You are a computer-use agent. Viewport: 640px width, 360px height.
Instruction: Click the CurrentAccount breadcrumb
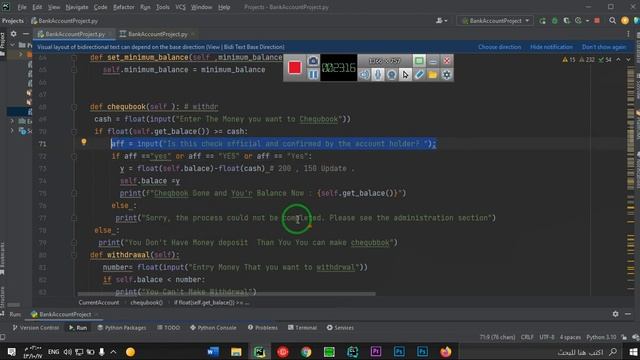pyautogui.click(x=99, y=303)
